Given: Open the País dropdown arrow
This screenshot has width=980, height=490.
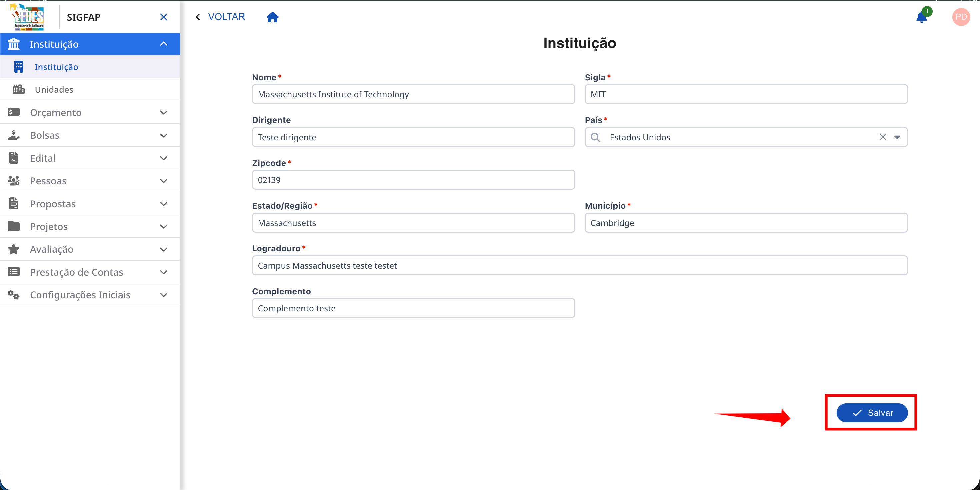Looking at the screenshot, I should tap(897, 137).
